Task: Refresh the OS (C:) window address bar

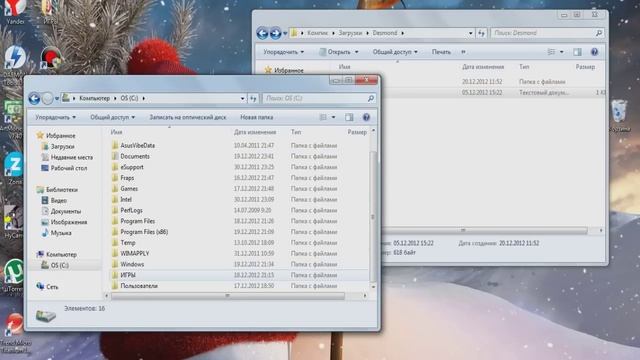Action: [253, 98]
